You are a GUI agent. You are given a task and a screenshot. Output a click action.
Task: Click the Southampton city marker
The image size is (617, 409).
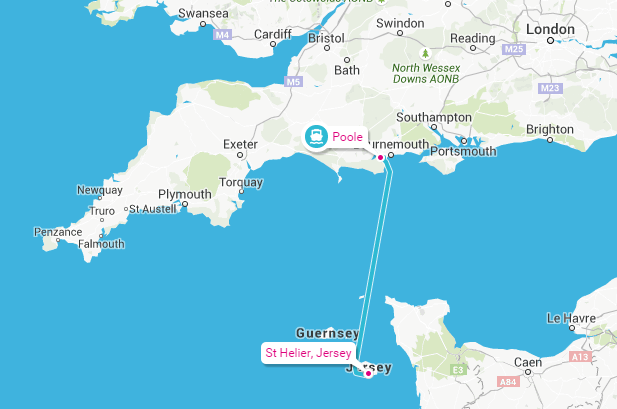click(x=434, y=127)
